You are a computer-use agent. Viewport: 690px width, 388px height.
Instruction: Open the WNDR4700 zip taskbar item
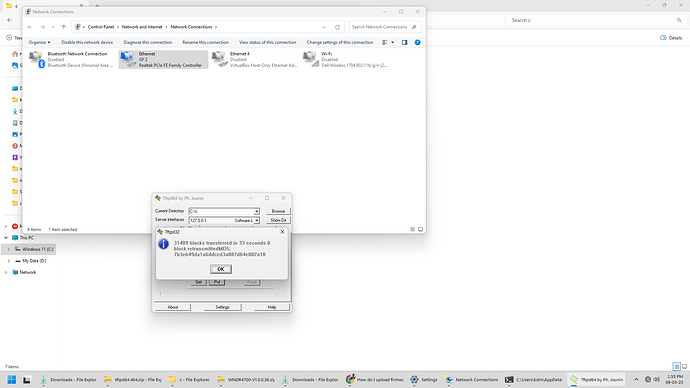tap(246, 379)
